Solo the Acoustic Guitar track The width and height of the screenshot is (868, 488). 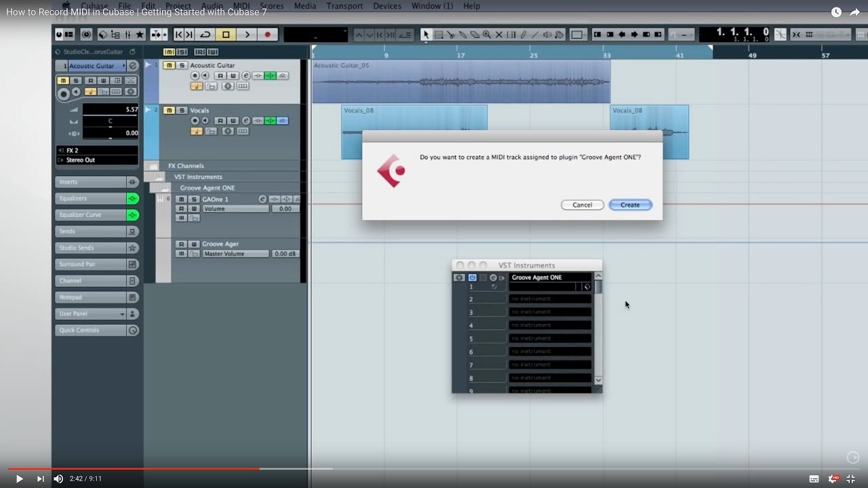(x=181, y=66)
